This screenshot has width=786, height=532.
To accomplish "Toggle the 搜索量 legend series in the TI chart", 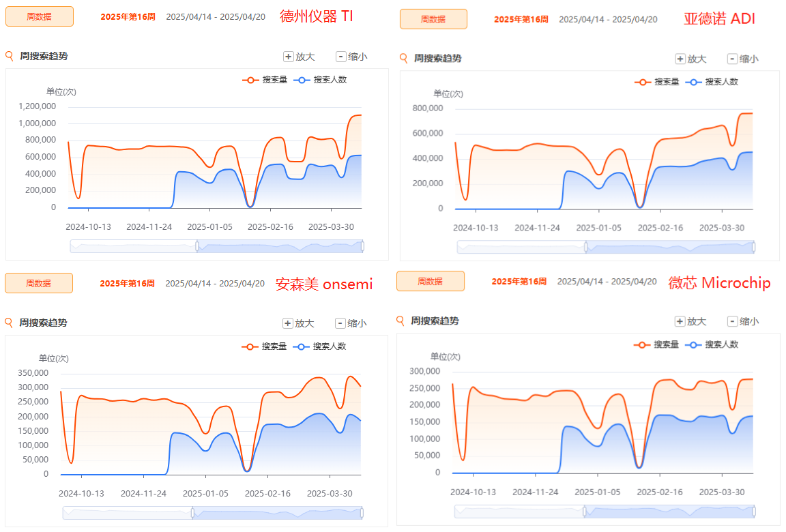I will [x=265, y=80].
